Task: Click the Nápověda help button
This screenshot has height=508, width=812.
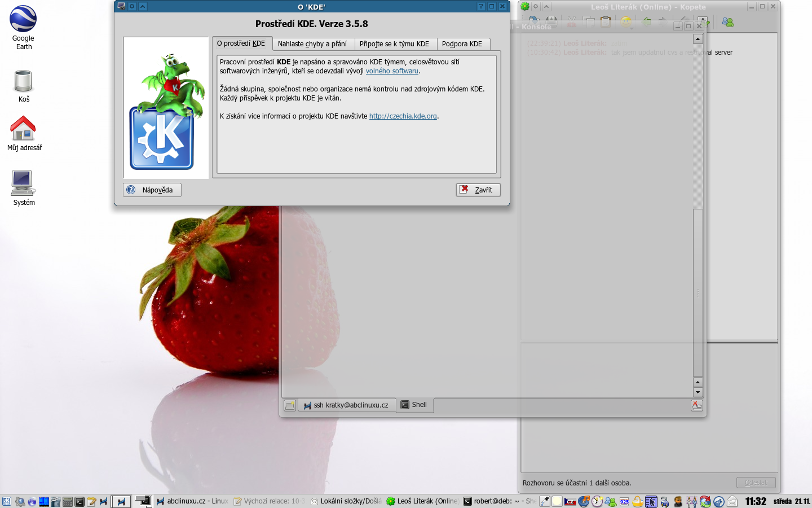Action: (152, 190)
